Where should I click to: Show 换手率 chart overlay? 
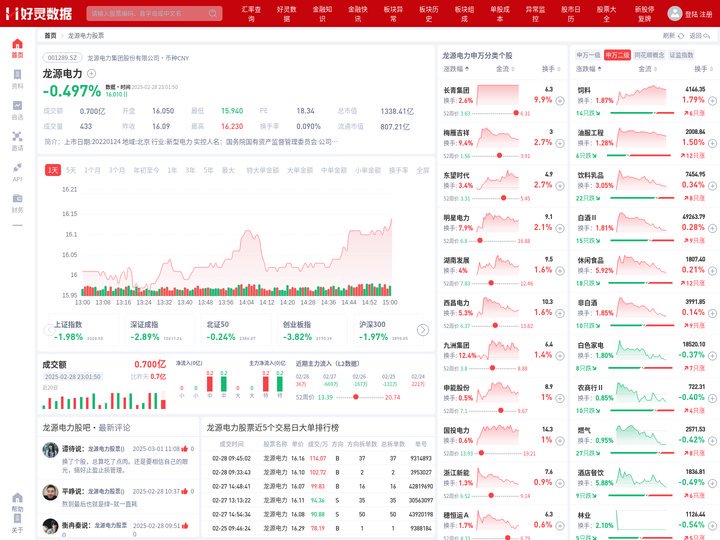click(x=399, y=170)
